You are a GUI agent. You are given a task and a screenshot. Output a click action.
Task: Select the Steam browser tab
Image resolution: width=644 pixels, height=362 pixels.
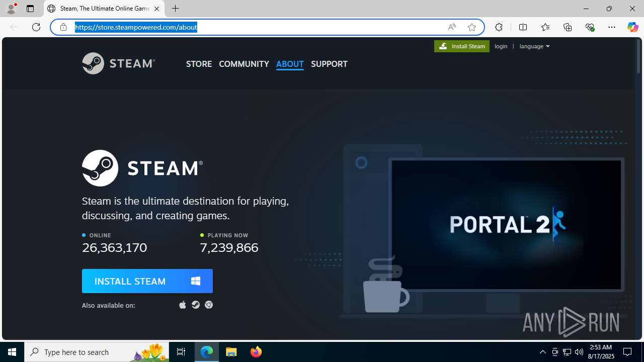[104, 9]
